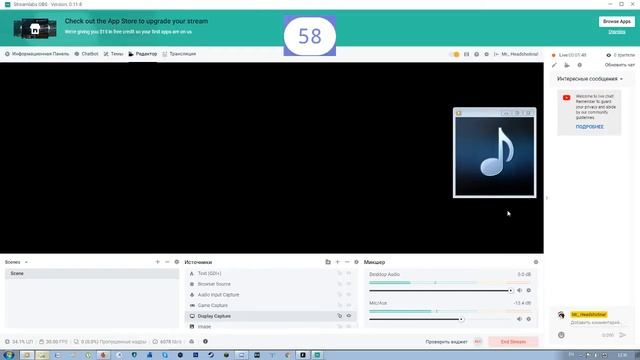
Task: Open the Windows Start button
Action: pos(8,355)
